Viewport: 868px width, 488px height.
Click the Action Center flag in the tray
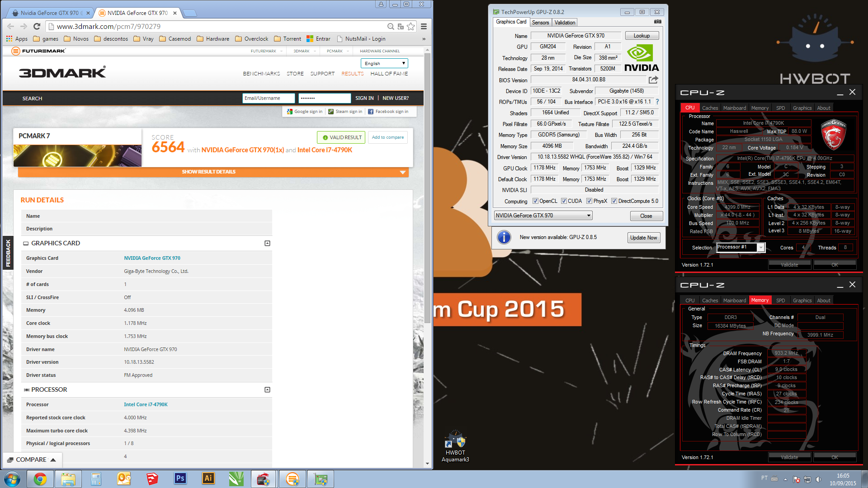(797, 479)
